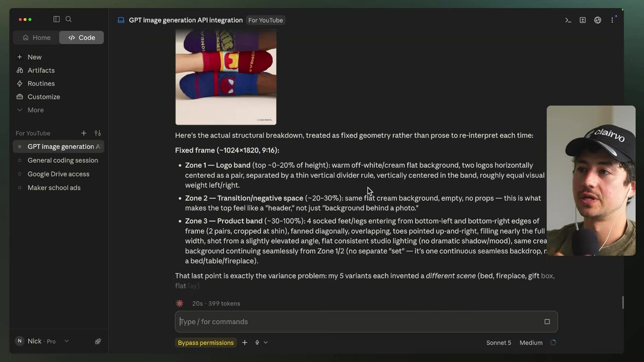Open the sock product image thumbnail
Image resolution: width=644 pixels, height=362 pixels.
click(226, 77)
